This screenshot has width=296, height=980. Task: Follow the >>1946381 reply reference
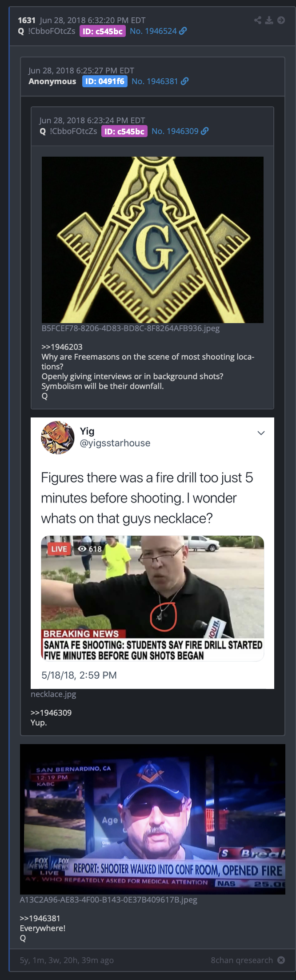(x=40, y=918)
